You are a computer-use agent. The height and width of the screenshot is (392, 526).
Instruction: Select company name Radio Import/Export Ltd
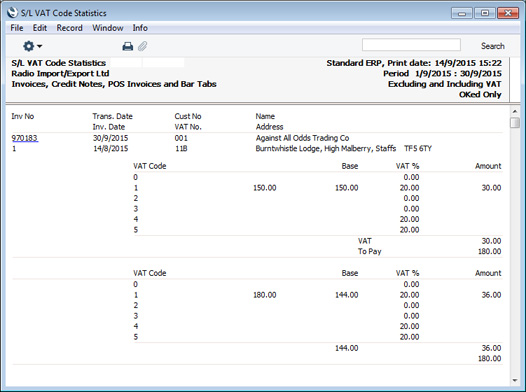[x=60, y=73]
